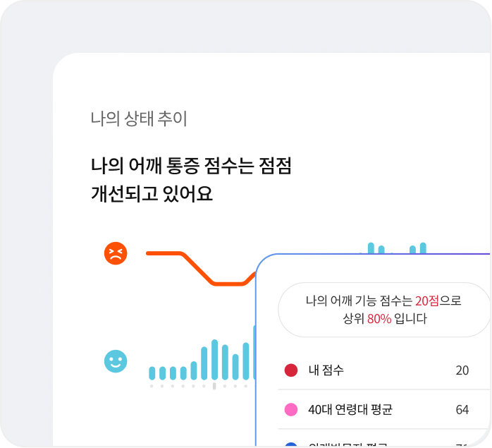
Task: Select the red dot beside 내 점수
Action: (x=291, y=370)
